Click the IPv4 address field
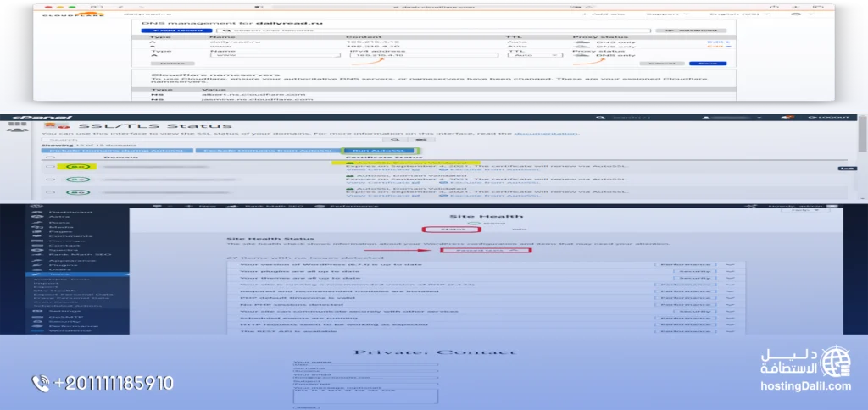Viewport: 868px width, 410px height. click(426, 55)
